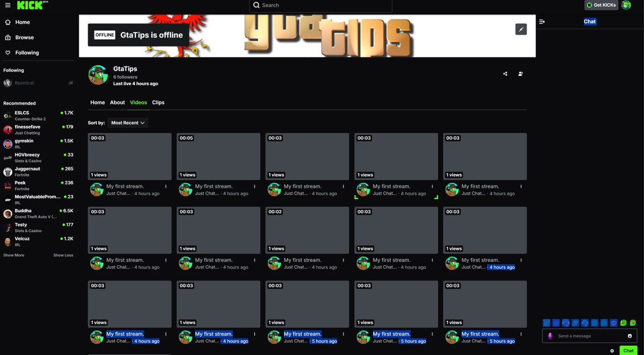Click Velcuz's avatar
Screen dimensions: 644x355
(x=8, y=241)
